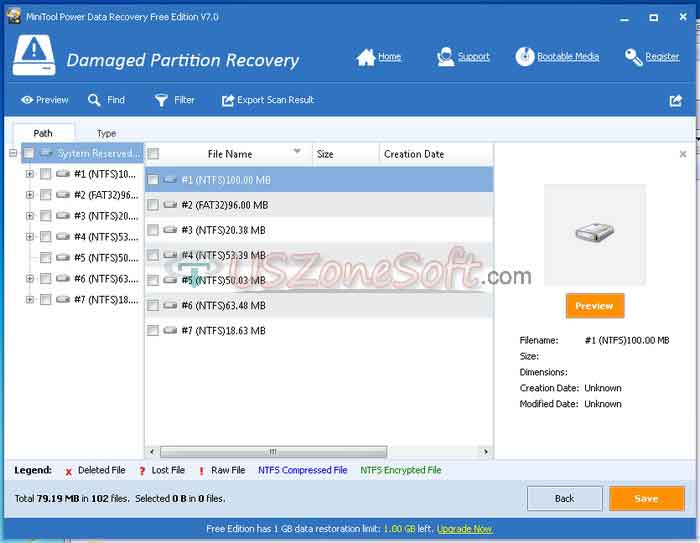Check tree checkbox for #2 (FAT32)96...

tap(46, 195)
